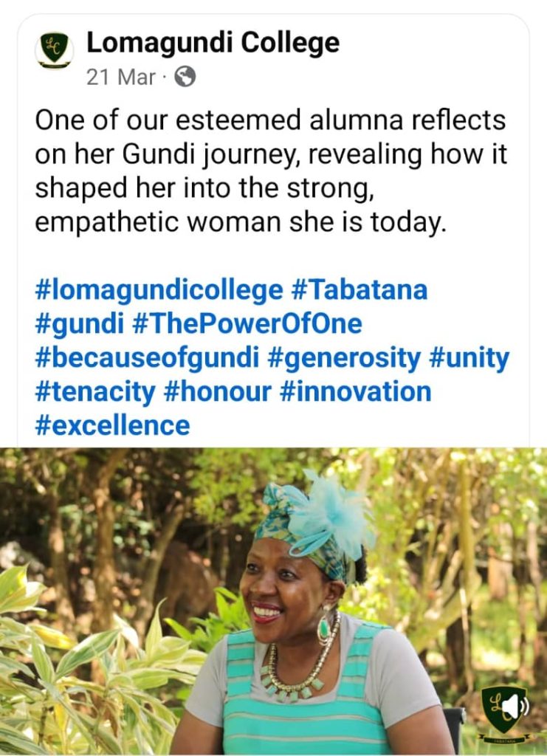The image size is (547, 756).
Task: Open the #lomagundicollege hashtag
Action: [159, 291]
